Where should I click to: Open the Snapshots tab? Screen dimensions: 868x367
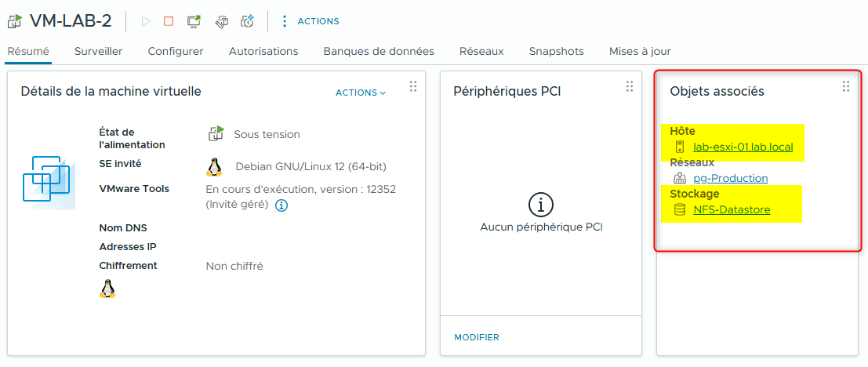point(557,52)
